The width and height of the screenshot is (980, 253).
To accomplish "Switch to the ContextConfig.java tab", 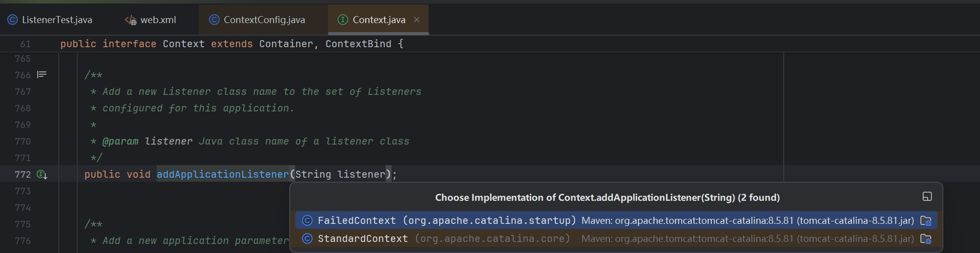I will tap(257, 20).
